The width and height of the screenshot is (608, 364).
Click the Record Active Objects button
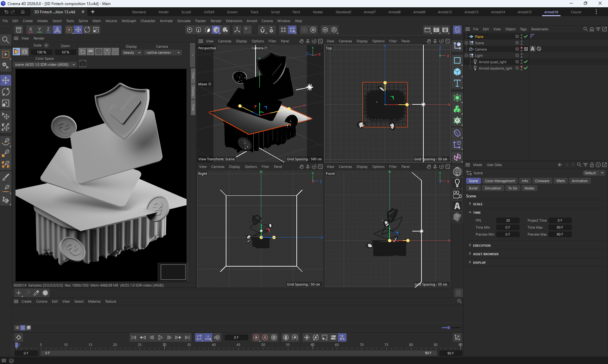(256, 337)
